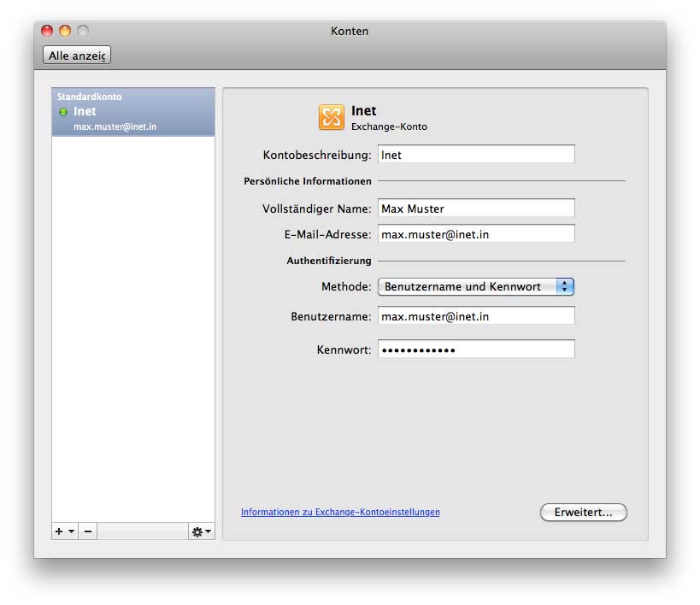Click the gray zoom window button
This screenshot has height=605, width=700.
83,32
